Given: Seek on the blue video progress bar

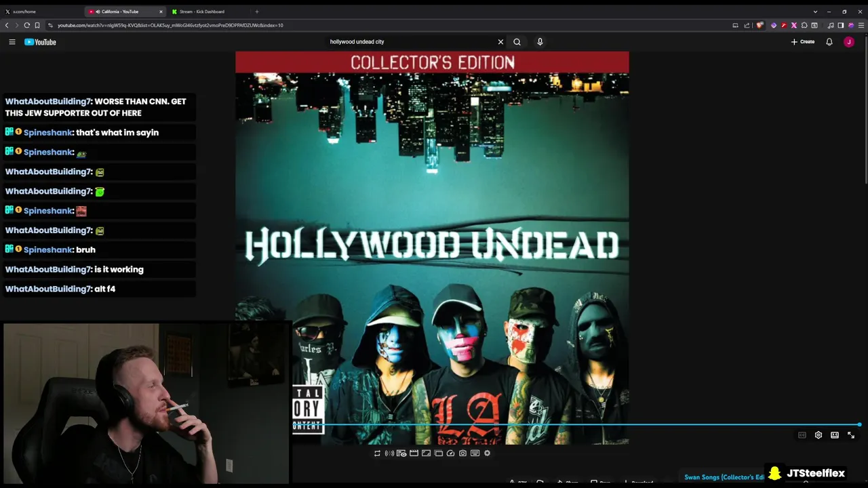Looking at the screenshot, I should point(576,425).
